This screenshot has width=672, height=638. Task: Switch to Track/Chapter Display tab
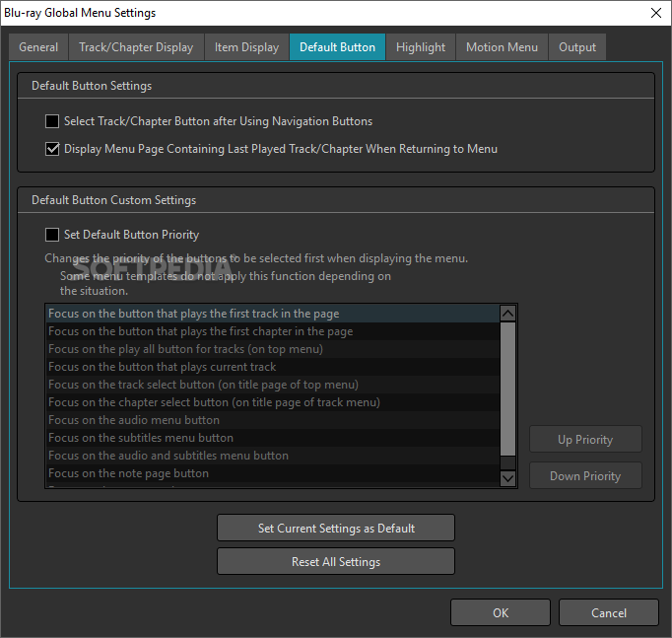[136, 47]
